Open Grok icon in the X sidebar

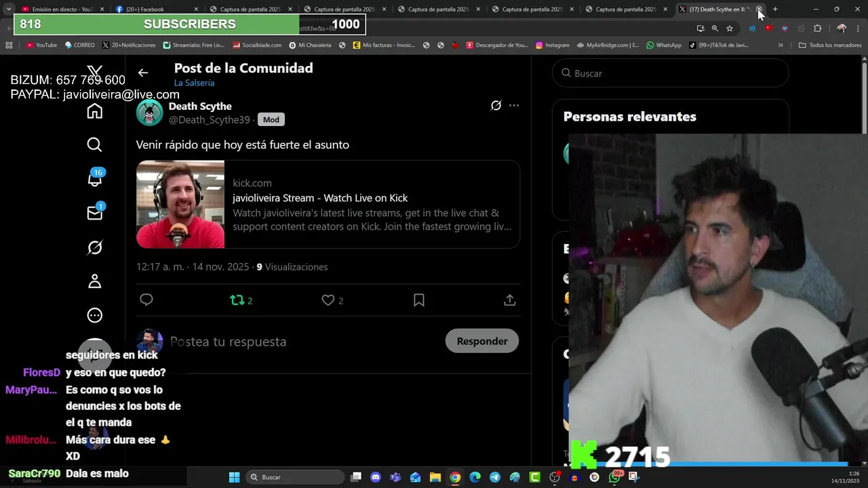(94, 247)
